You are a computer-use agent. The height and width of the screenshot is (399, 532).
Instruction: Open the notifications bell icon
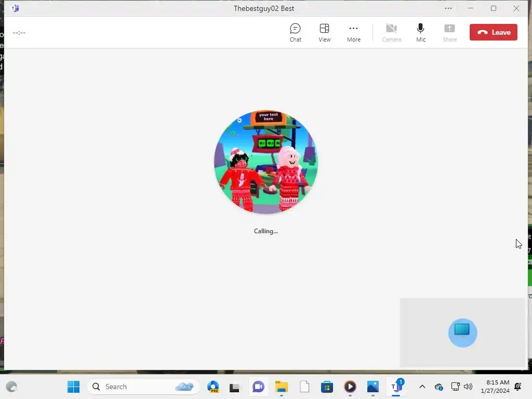click(518, 387)
